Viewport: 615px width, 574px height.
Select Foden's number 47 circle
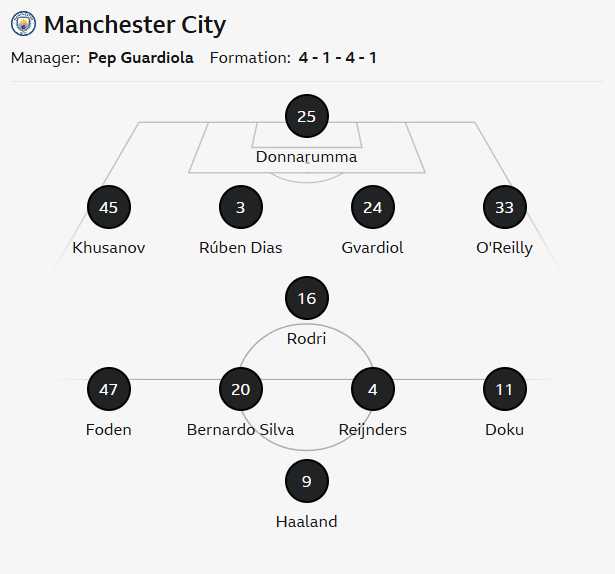coord(109,389)
